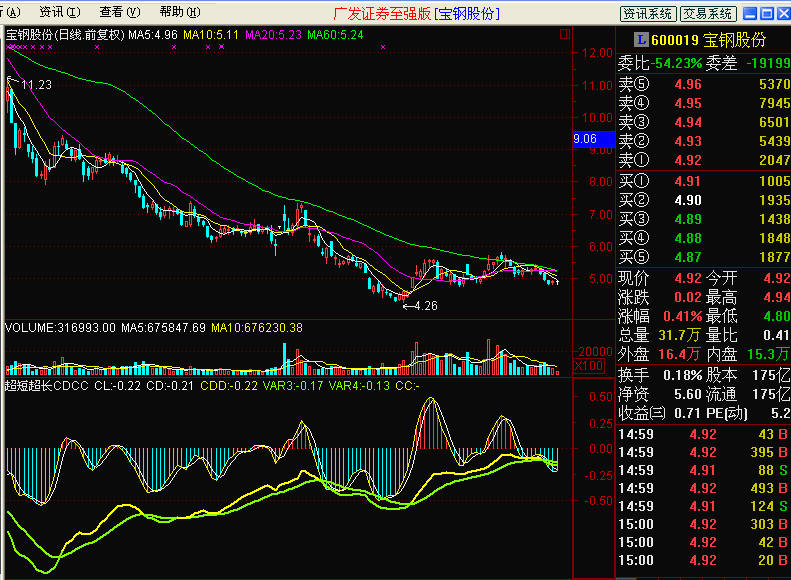Image resolution: width=791 pixels, height=580 pixels.
Task: Click the 4.26 low price annotation
Action: tap(427, 306)
